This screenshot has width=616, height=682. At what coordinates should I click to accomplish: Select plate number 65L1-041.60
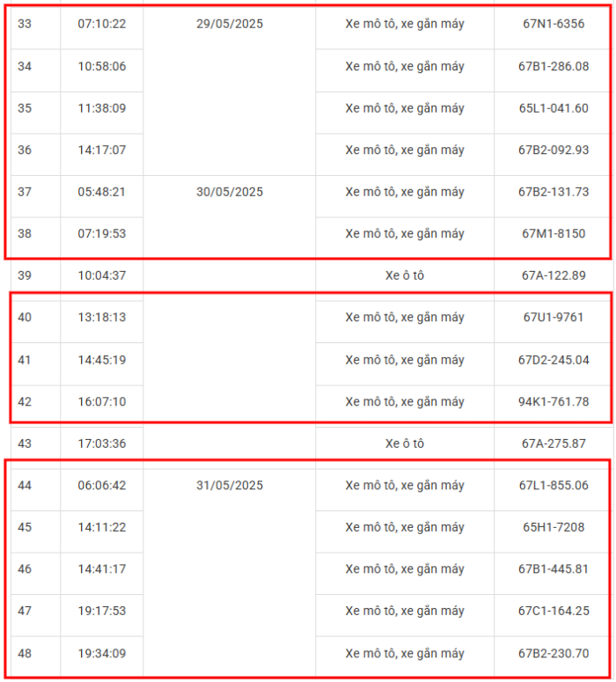click(x=554, y=108)
